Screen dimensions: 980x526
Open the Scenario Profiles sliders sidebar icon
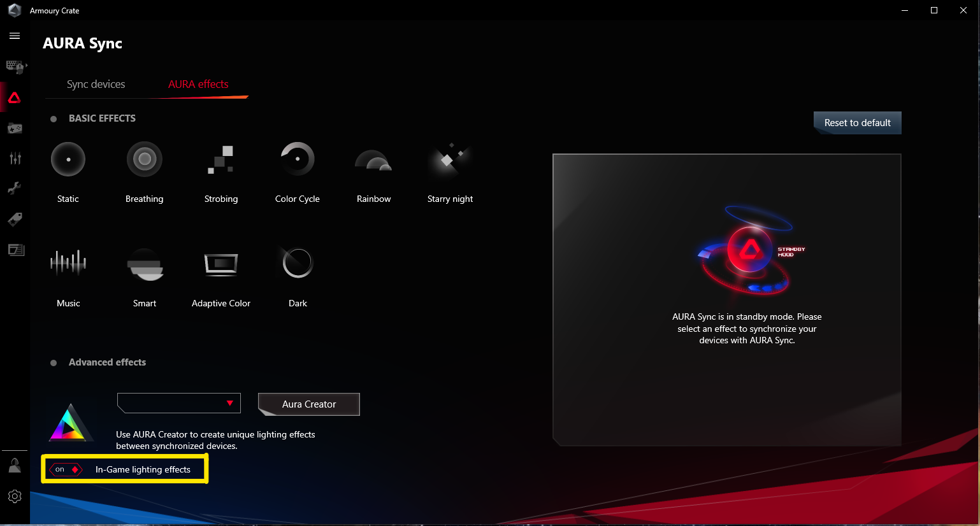point(15,159)
